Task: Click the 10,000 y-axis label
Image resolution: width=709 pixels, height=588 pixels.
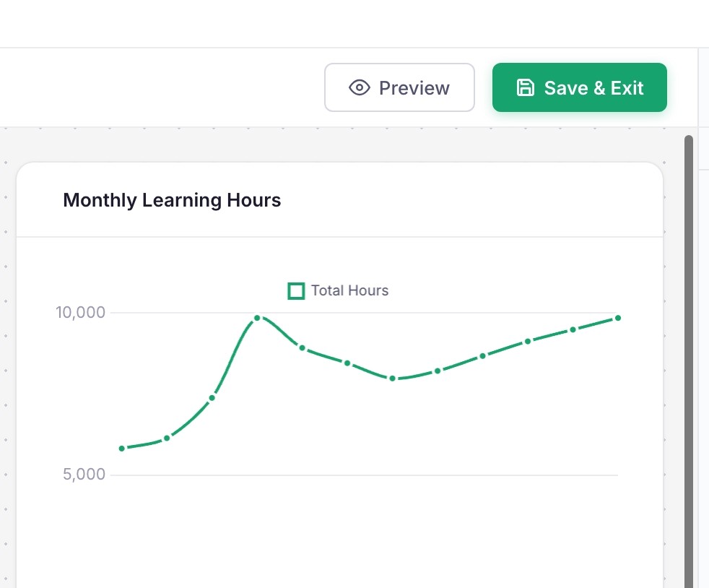Action: coord(80,312)
